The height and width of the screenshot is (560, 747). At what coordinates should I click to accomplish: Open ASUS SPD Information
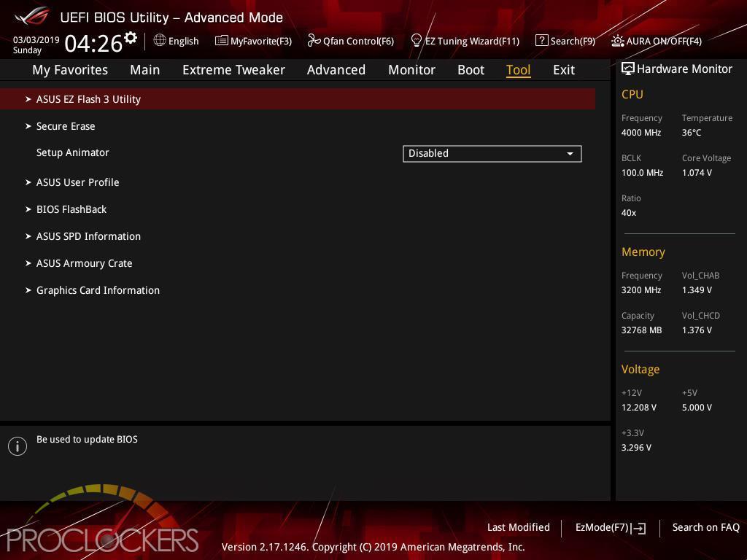[88, 236]
